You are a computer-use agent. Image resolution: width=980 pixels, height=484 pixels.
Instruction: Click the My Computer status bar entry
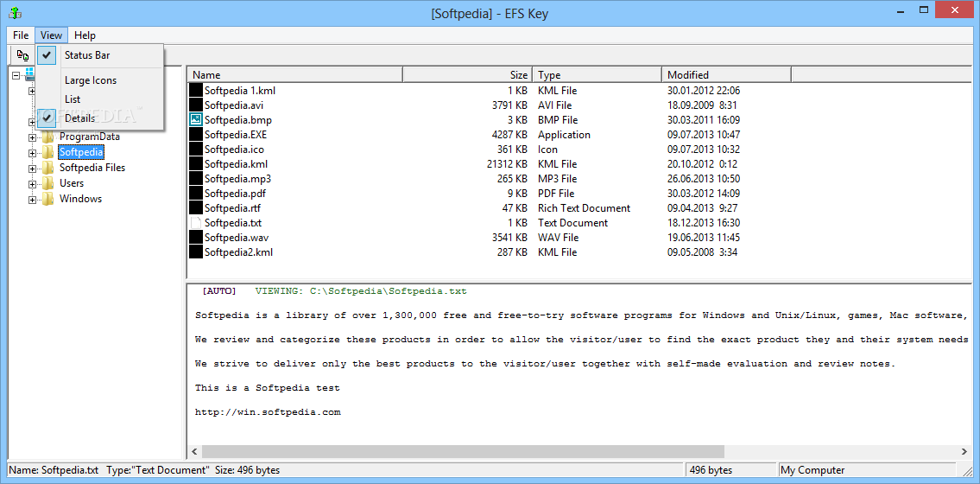tap(814, 470)
